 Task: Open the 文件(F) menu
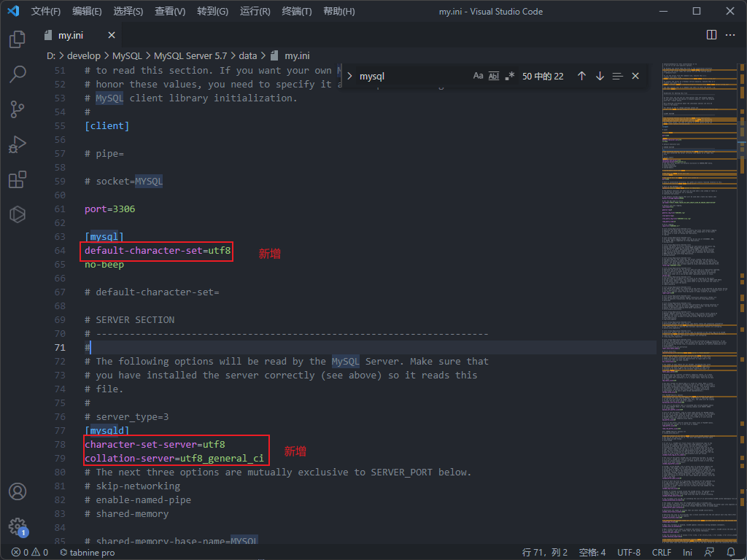coord(46,11)
